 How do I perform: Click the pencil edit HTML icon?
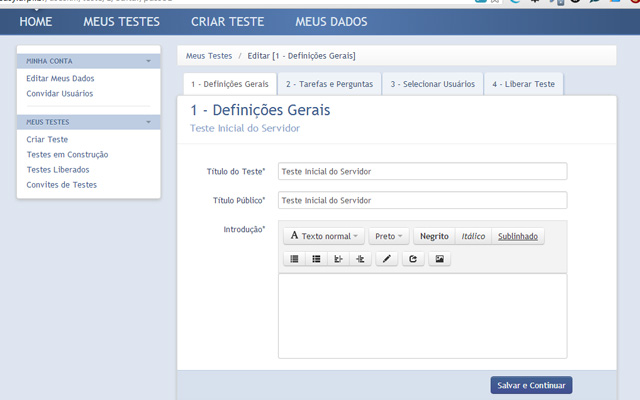click(x=387, y=259)
